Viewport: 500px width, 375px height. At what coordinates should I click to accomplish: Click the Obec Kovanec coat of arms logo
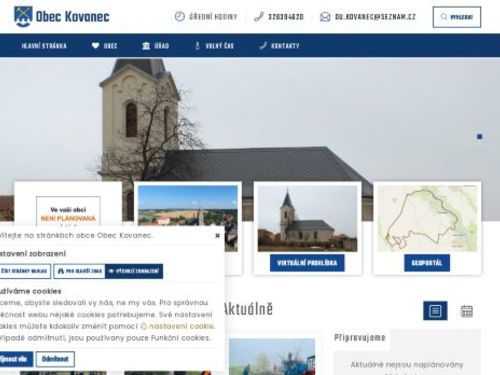tap(23, 17)
